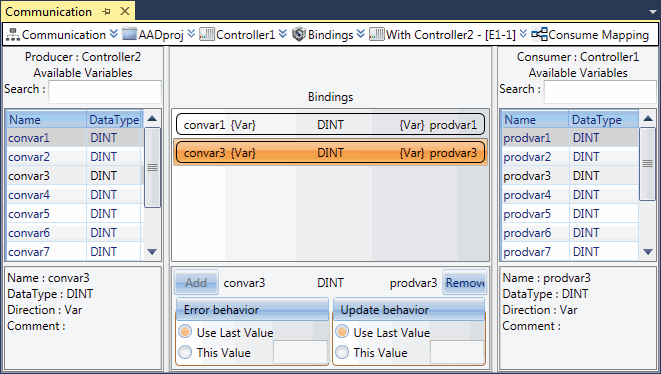Expand chevron after Controller1 breadcrumb
This screenshot has height=374, width=661.
click(283, 33)
